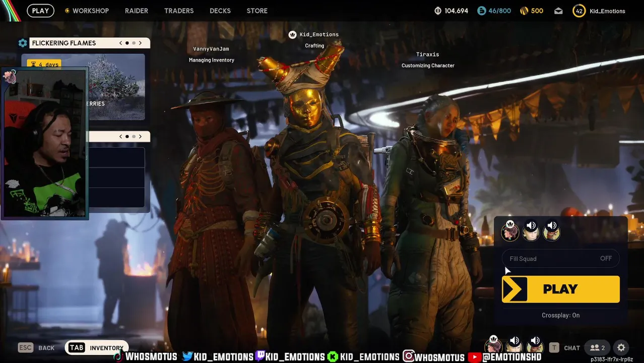Open the mail envelope icon in the top bar
Image resolution: width=644 pixels, height=363 pixels.
point(558,11)
